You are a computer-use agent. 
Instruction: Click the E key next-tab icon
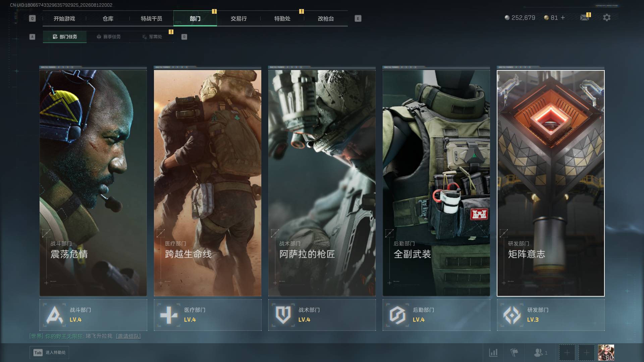click(358, 19)
